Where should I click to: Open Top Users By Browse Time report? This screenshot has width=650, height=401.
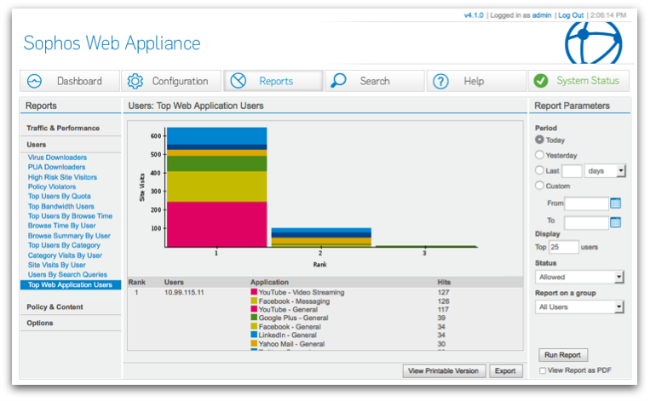tap(70, 216)
